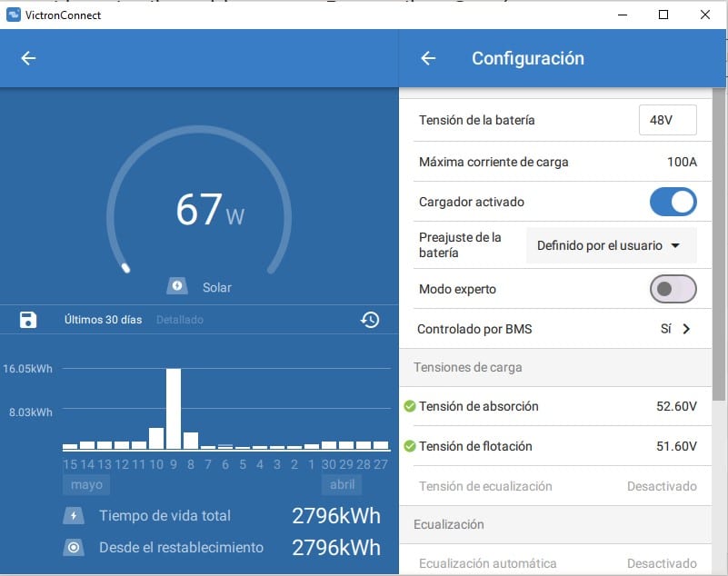728x576 pixels.
Task: Select the tallest bar on day 9
Action: [173, 409]
